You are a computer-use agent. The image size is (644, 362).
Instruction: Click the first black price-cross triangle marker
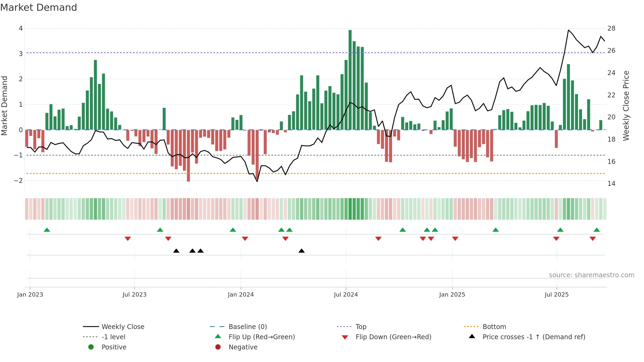point(176,251)
